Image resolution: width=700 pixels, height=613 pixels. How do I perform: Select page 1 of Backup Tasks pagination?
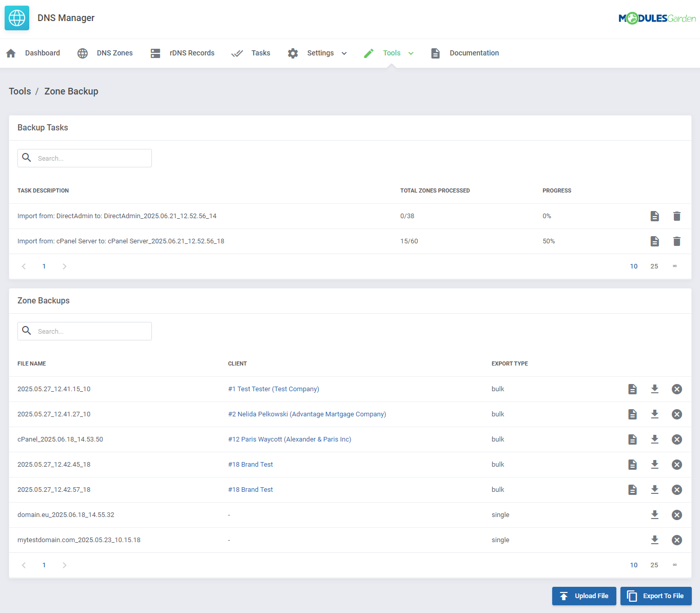click(x=44, y=266)
